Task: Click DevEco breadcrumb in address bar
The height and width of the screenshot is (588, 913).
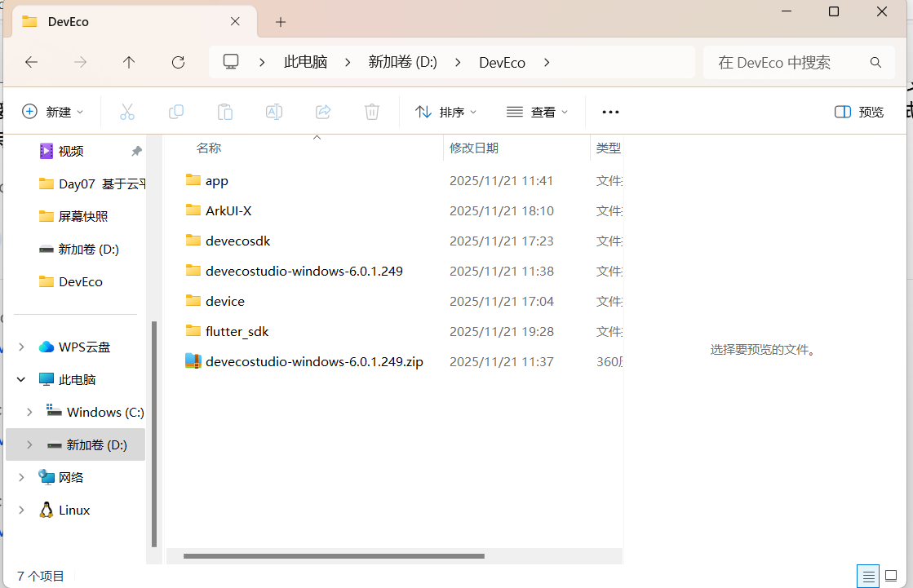Action: click(502, 62)
